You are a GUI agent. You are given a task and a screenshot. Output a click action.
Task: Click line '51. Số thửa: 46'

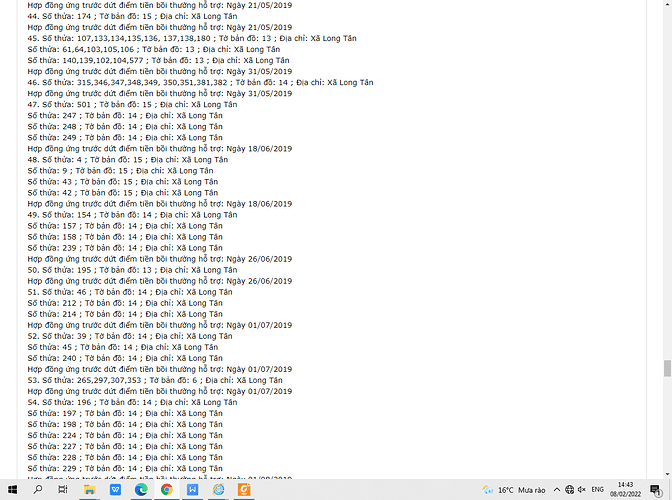(x=130, y=292)
